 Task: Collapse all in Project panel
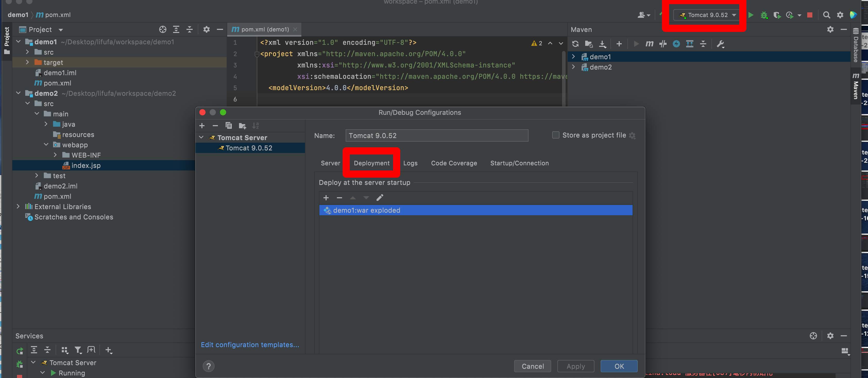[189, 30]
